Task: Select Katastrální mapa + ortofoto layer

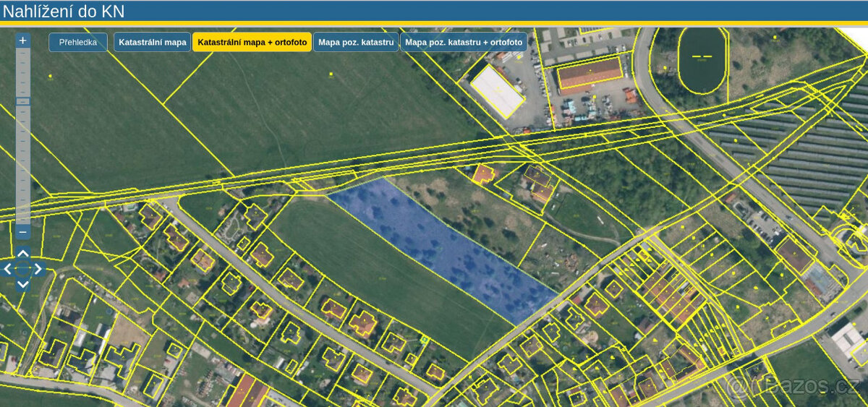Action: pos(252,42)
